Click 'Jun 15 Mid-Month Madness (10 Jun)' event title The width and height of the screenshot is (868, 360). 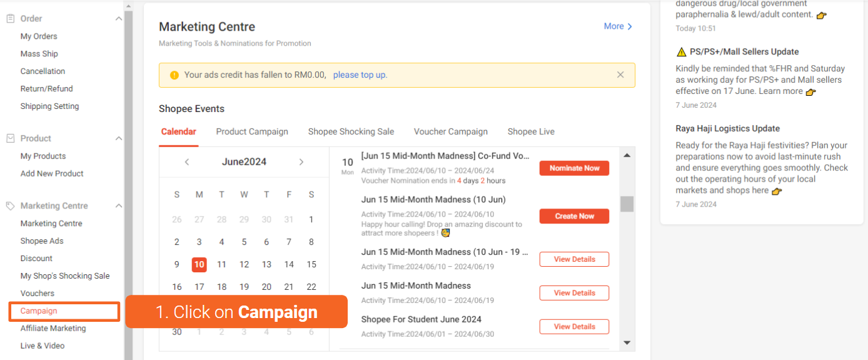coord(433,200)
